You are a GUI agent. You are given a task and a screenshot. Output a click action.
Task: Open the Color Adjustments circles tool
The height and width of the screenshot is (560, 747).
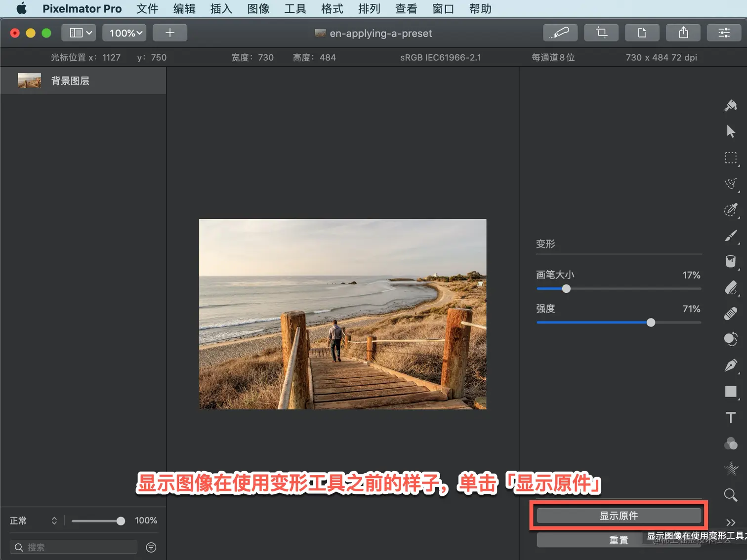click(731, 443)
